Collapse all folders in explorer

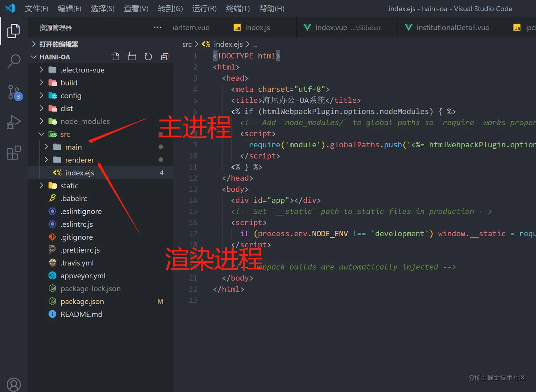click(165, 57)
